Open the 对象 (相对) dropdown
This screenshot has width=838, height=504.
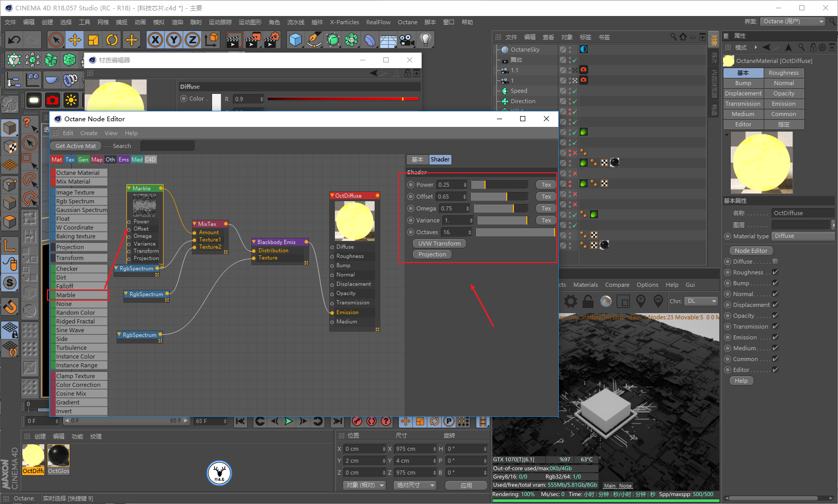(365, 485)
